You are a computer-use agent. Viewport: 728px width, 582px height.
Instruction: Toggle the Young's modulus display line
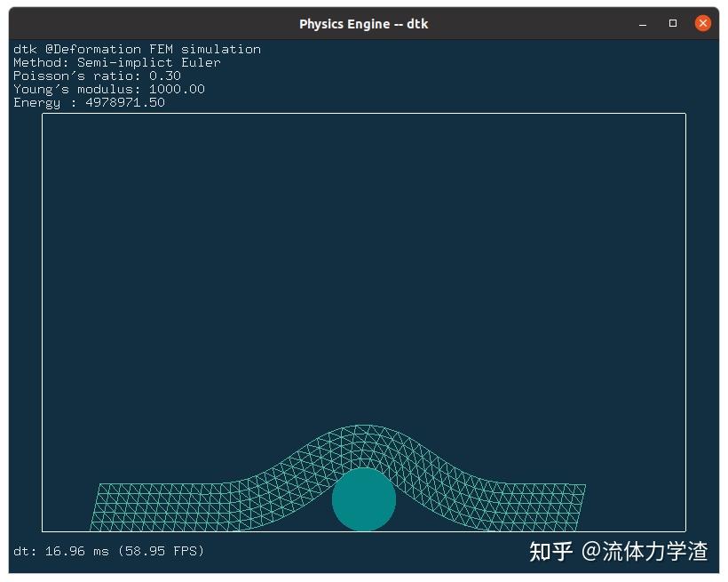tap(107, 89)
